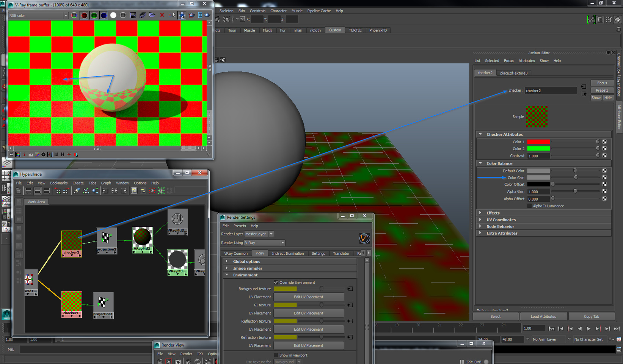Image resolution: width=623 pixels, height=364 pixels.
Task: Open the Render Using V-Ray dropdown
Action: 264,243
